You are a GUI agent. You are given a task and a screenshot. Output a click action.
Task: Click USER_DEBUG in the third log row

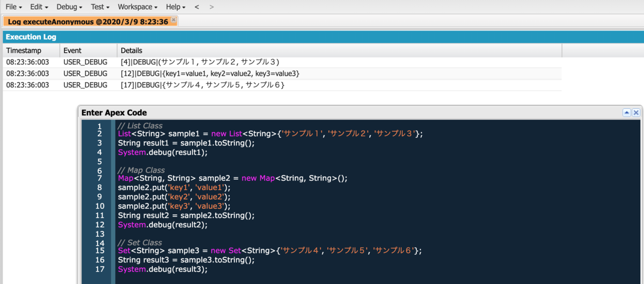85,85
